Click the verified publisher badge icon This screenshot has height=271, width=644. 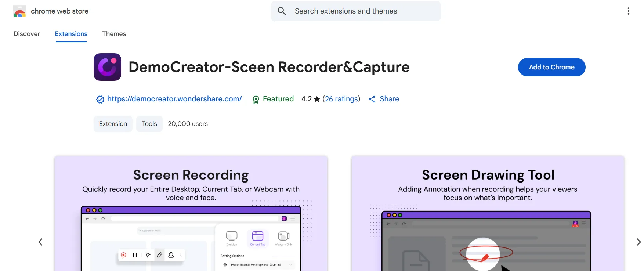[x=100, y=99]
